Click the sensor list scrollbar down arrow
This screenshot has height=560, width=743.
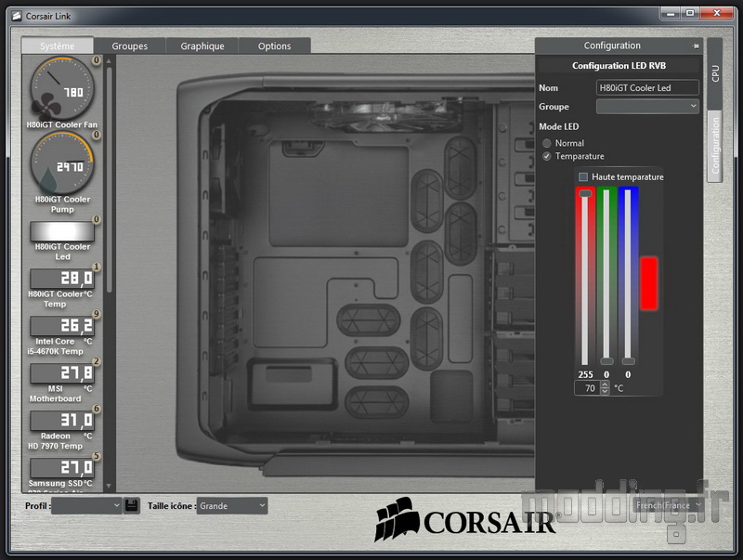point(109,486)
